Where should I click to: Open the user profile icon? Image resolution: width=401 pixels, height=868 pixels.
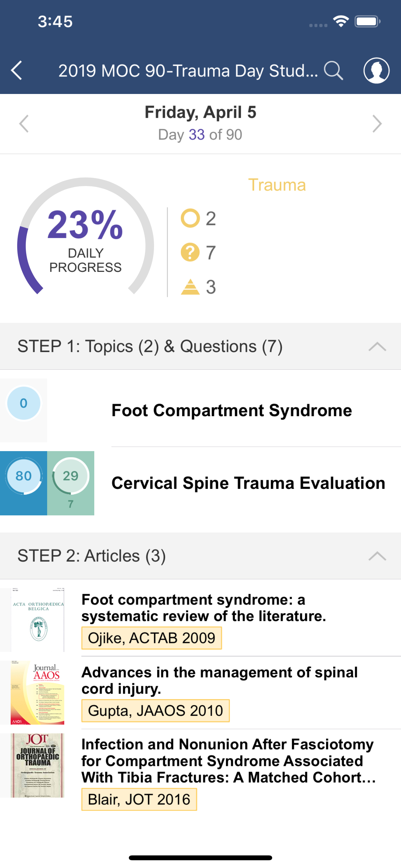click(x=376, y=70)
